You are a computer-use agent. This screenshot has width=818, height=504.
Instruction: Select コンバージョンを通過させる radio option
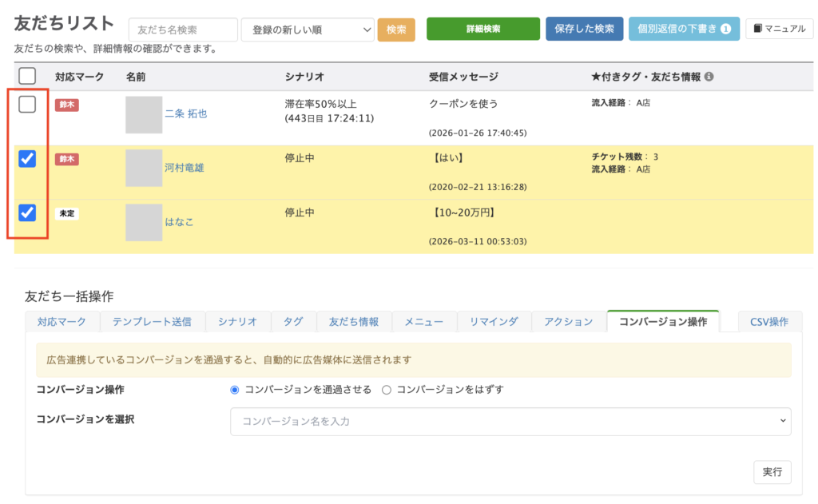point(235,390)
